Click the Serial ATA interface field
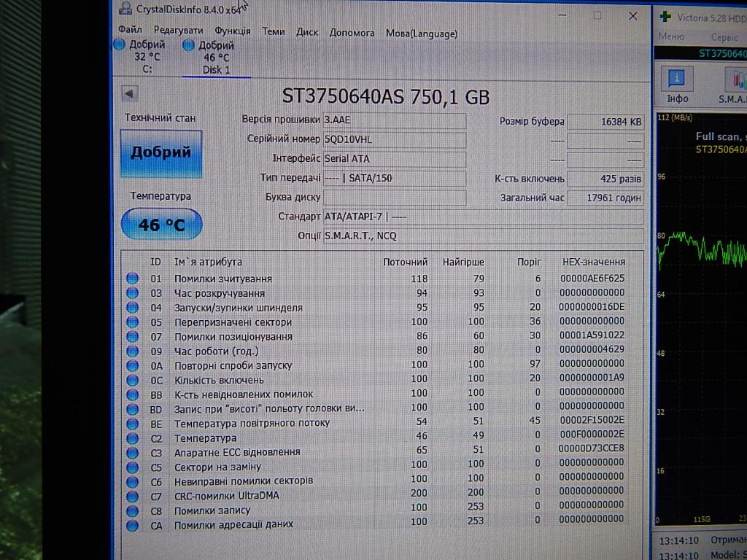The height and width of the screenshot is (560, 747). (x=395, y=159)
